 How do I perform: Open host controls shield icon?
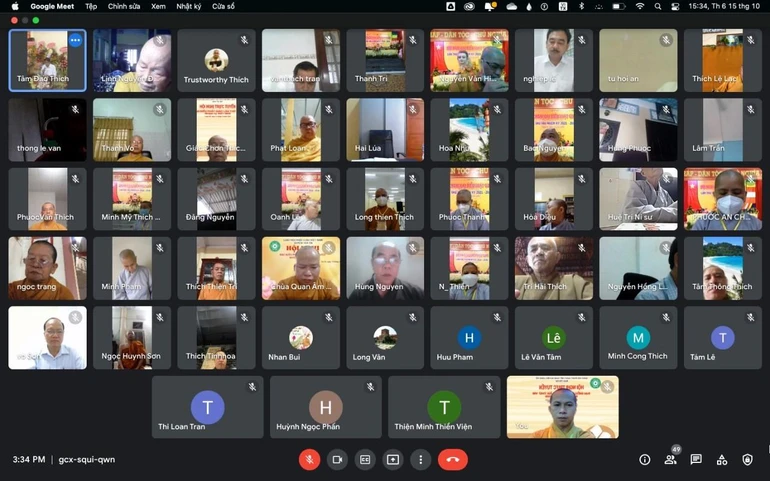(747, 459)
